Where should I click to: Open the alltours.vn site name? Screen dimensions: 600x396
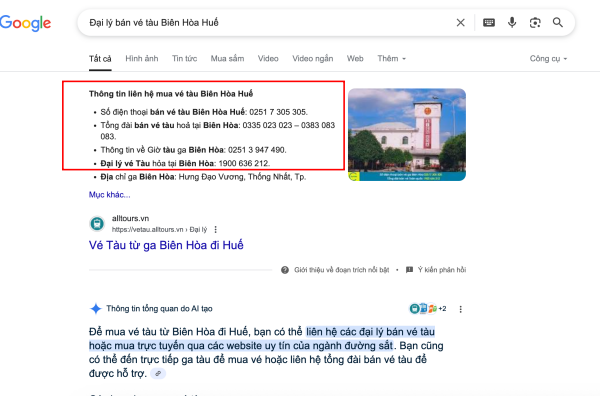[130, 218]
